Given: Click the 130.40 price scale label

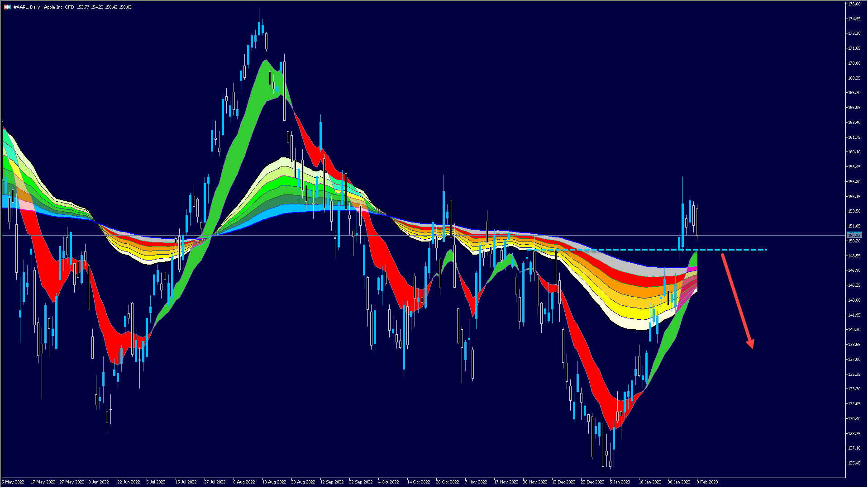Looking at the screenshot, I should click(854, 419).
